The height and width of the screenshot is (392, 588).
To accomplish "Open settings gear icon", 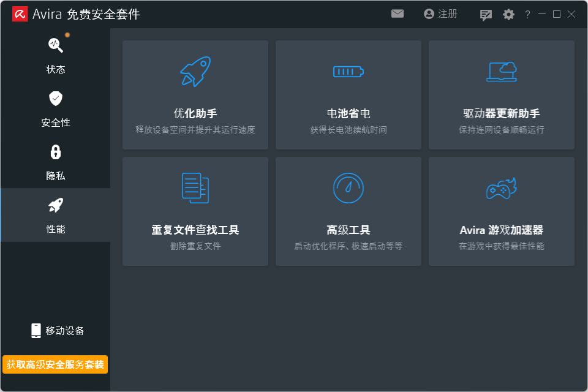I will click(508, 15).
